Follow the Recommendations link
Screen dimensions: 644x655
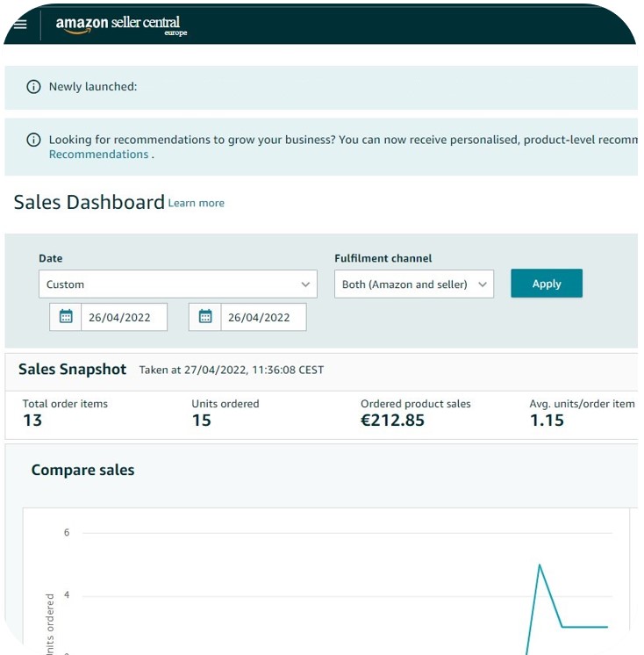[98, 155]
